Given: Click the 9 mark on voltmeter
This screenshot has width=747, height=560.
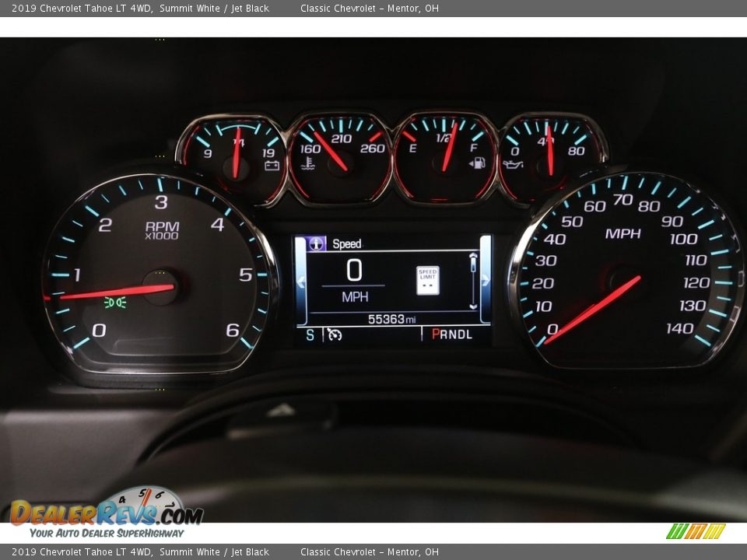Looking at the screenshot, I should pos(208,153).
